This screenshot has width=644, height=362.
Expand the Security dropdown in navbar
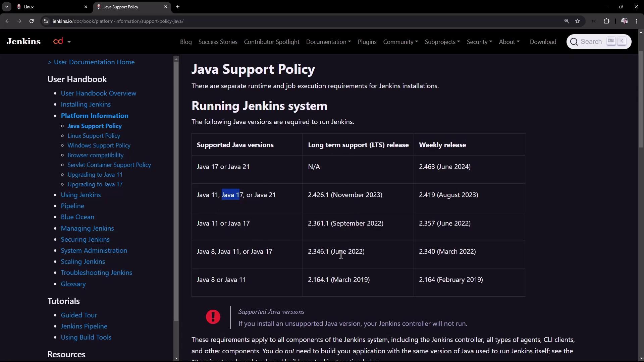point(479,42)
